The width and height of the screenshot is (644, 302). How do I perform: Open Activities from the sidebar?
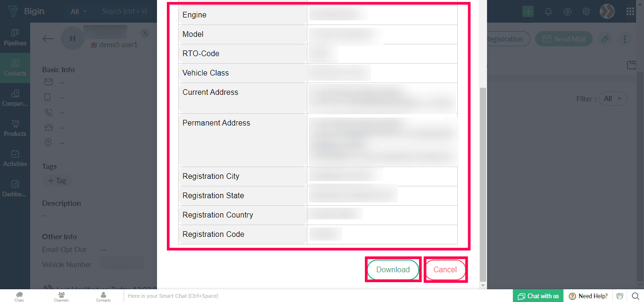click(15, 159)
